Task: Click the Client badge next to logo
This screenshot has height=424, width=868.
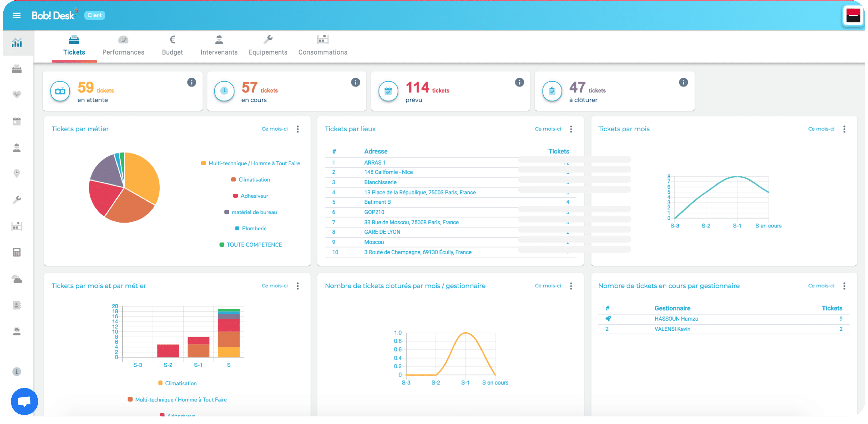Action: coord(94,15)
